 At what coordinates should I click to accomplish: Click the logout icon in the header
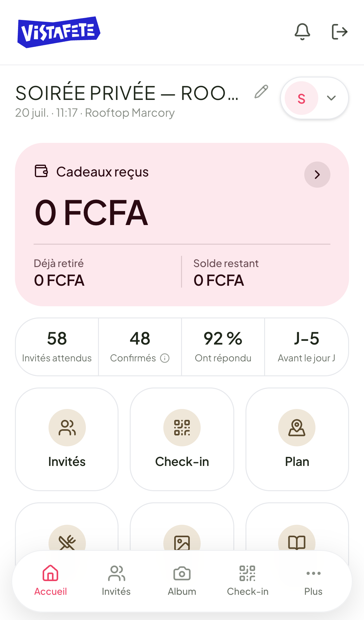(339, 32)
